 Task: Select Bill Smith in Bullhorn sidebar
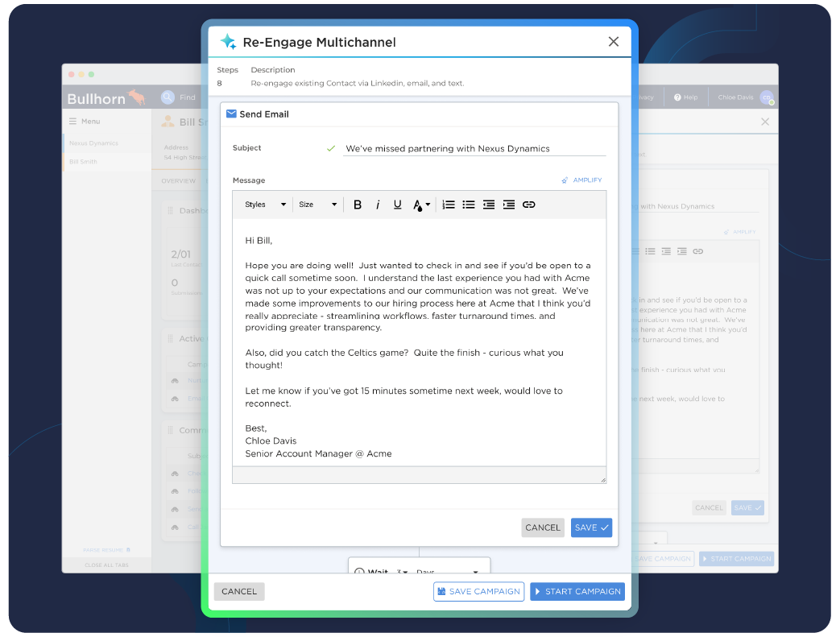tap(83, 162)
